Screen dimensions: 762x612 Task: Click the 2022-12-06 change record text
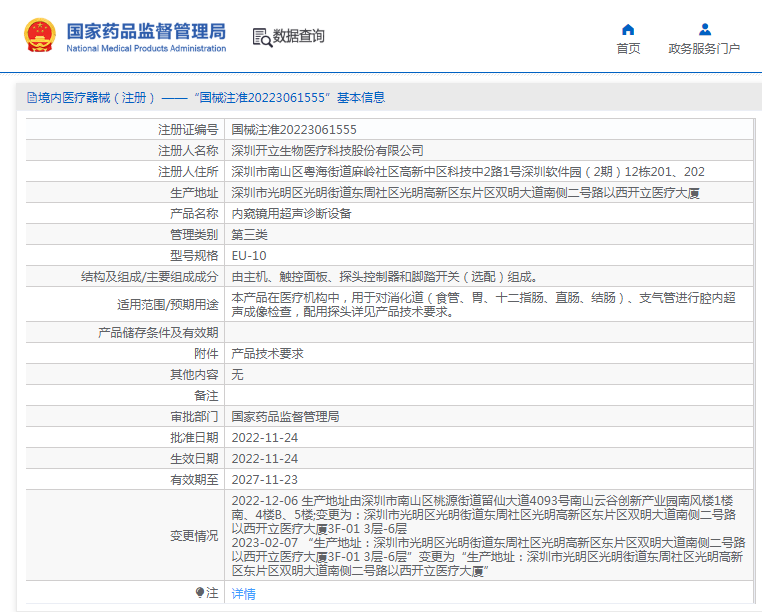(484, 514)
